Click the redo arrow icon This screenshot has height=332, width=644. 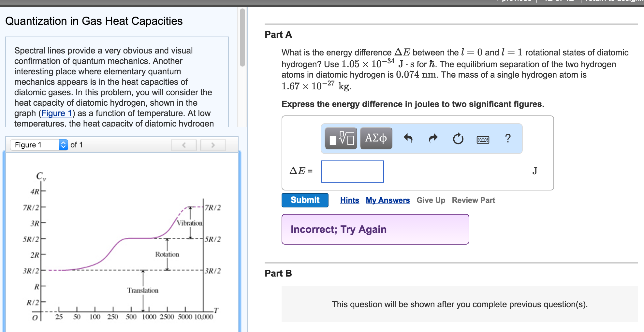433,139
